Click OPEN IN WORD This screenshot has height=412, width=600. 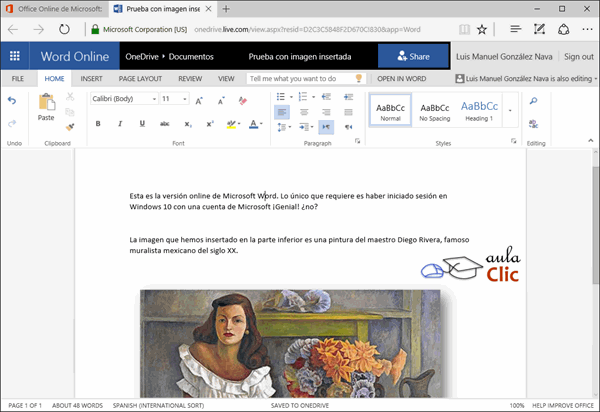coord(402,79)
